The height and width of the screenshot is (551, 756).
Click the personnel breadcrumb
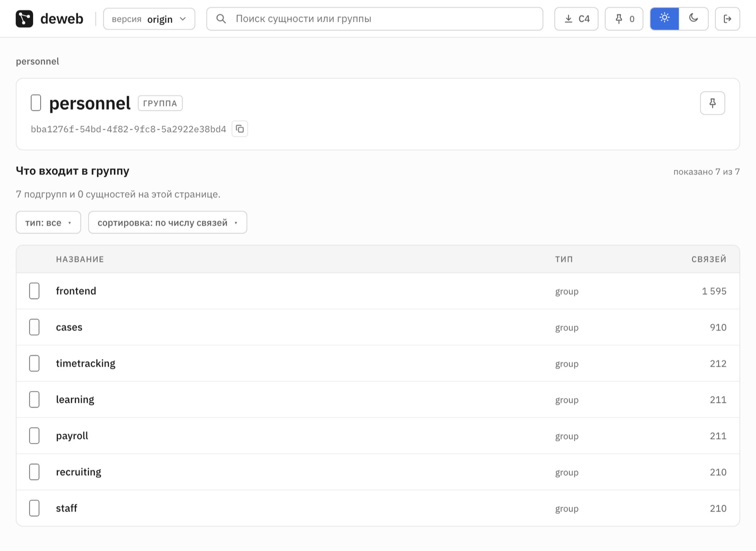(38, 61)
